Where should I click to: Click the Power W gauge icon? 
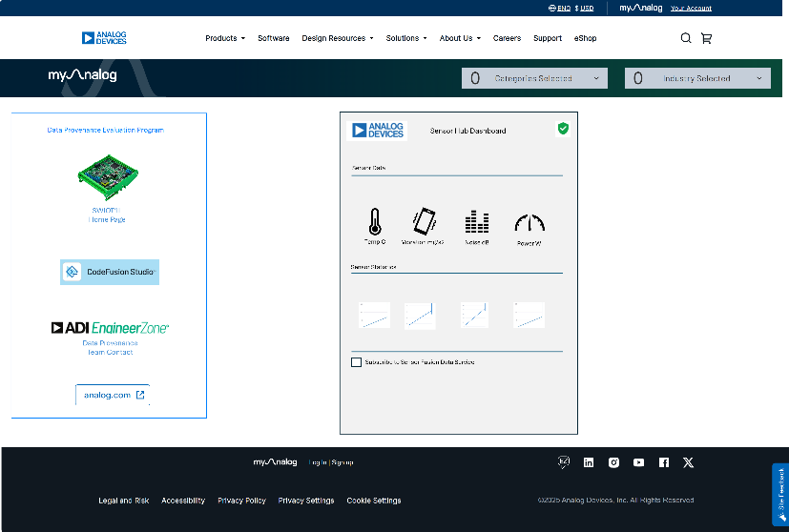pos(529,223)
